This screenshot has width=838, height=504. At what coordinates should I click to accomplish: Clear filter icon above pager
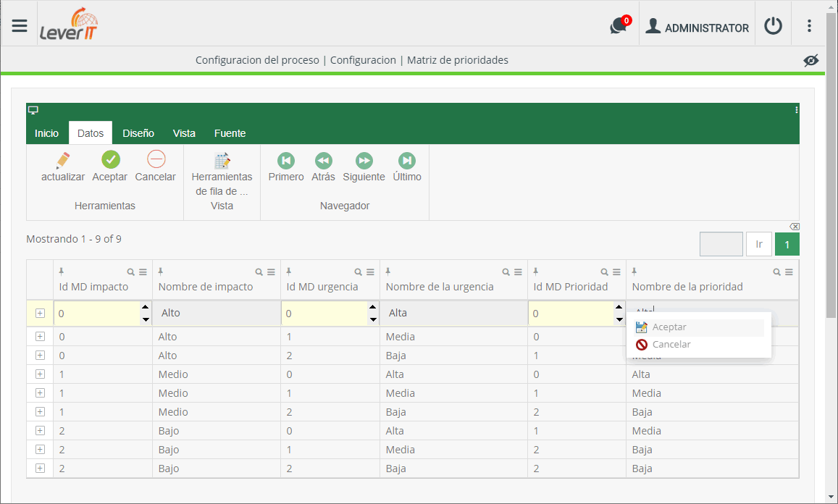795,227
